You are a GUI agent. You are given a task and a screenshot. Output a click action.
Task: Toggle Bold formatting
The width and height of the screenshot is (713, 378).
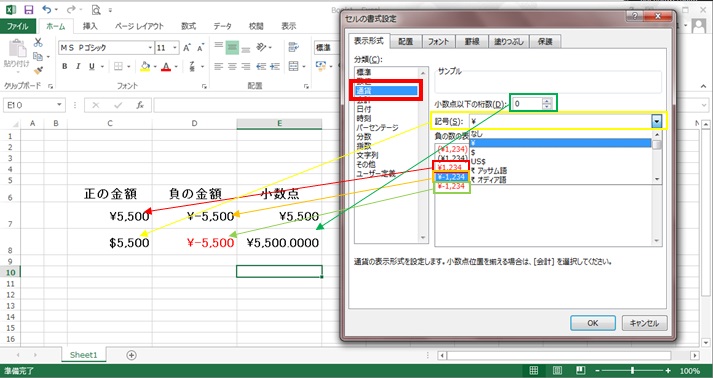point(65,66)
